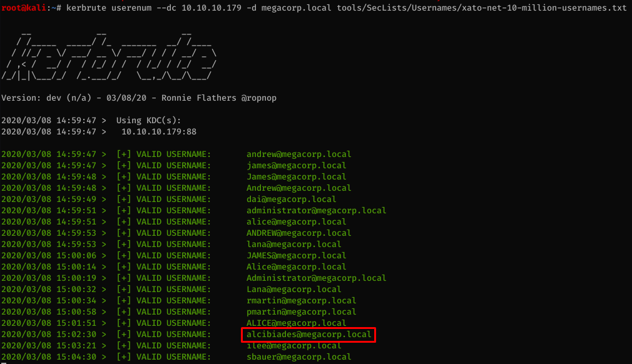Select the lowercase lana@megacorp.local username
Screen dimensions: 632x364
pyautogui.click(x=293, y=245)
